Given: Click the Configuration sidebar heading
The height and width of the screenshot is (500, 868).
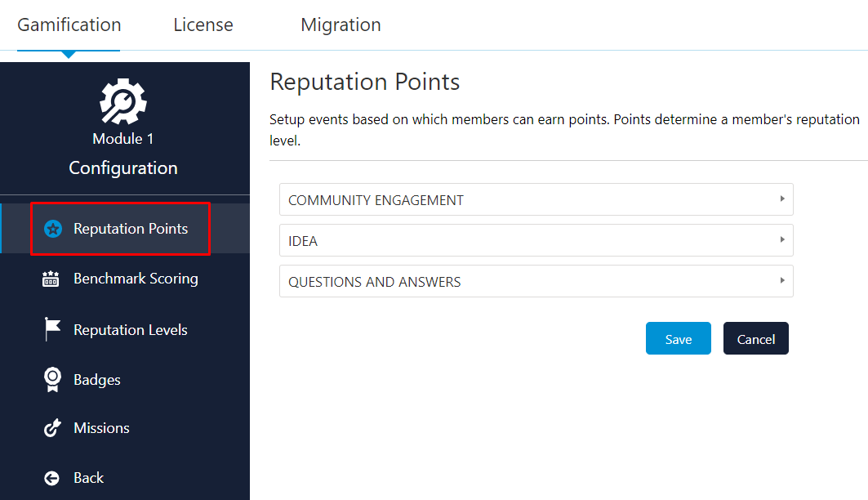Looking at the screenshot, I should point(123,168).
